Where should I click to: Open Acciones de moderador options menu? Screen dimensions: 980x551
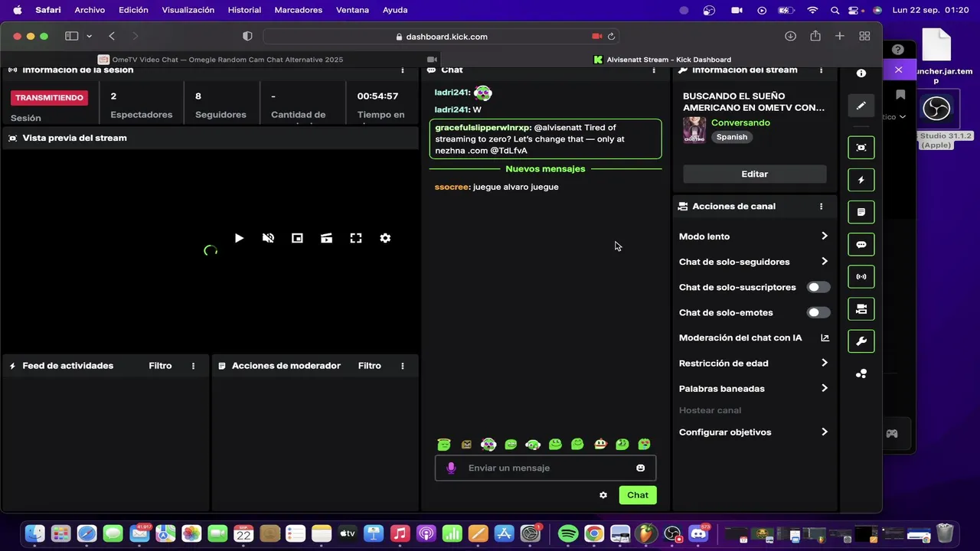click(403, 366)
